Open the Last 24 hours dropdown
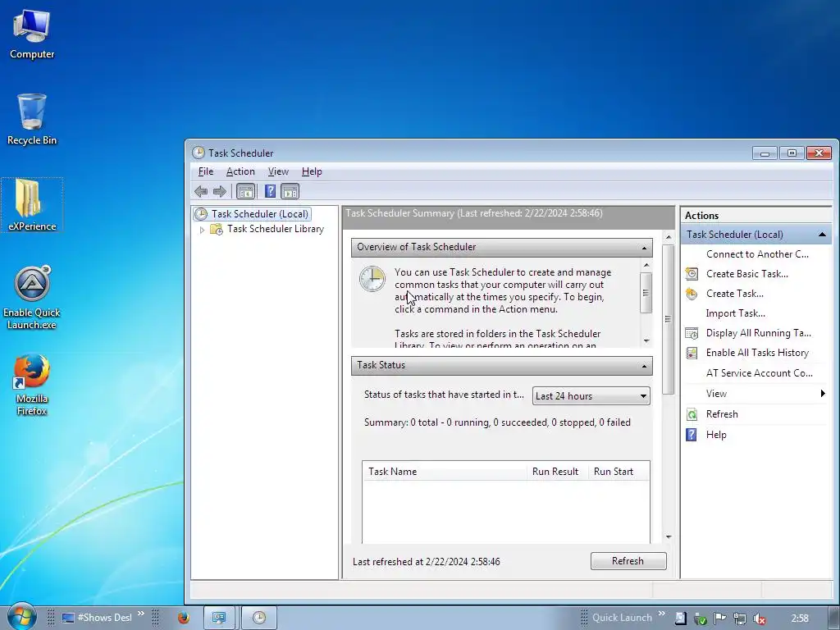Image resolution: width=840 pixels, height=630 pixels. coord(591,396)
